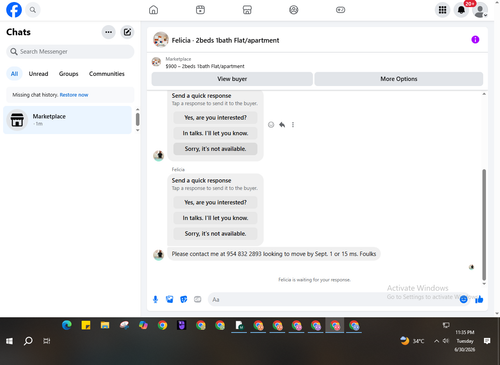Switch to the Unread tab

pos(38,74)
